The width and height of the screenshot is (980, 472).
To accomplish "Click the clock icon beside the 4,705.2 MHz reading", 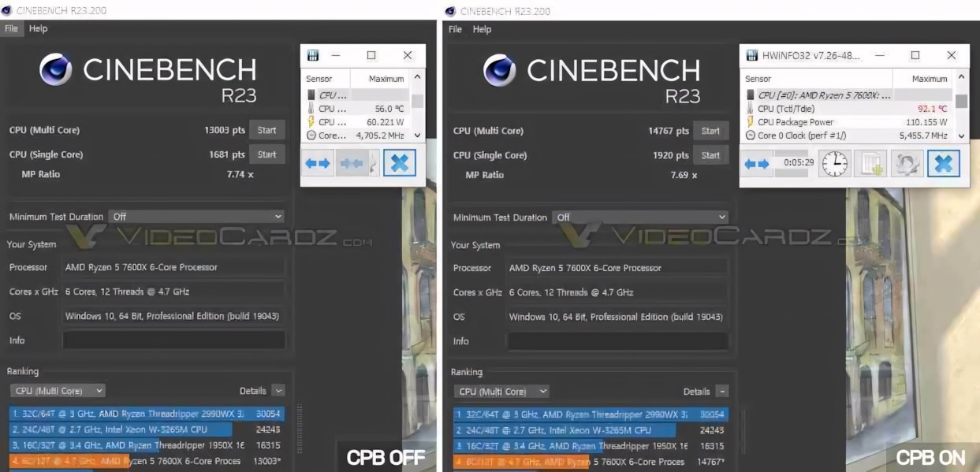I will click(x=311, y=136).
